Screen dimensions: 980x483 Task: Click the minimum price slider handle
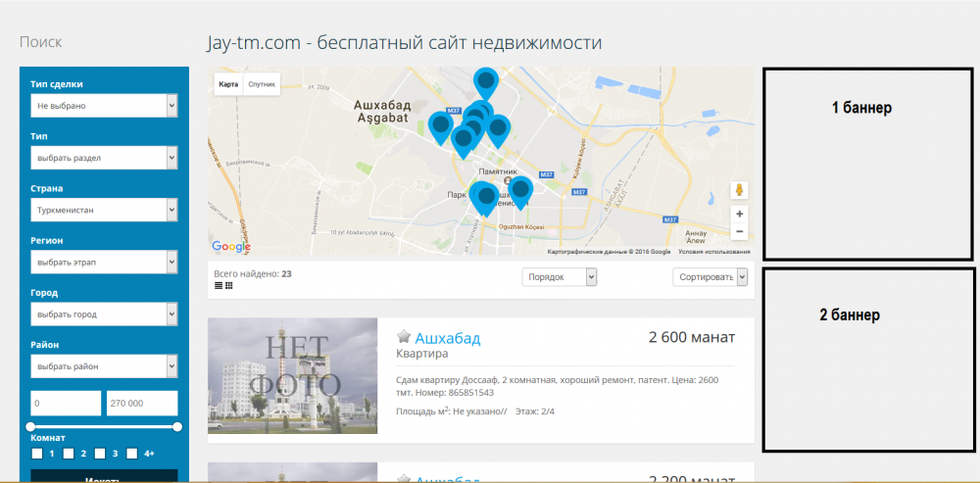(x=30, y=427)
